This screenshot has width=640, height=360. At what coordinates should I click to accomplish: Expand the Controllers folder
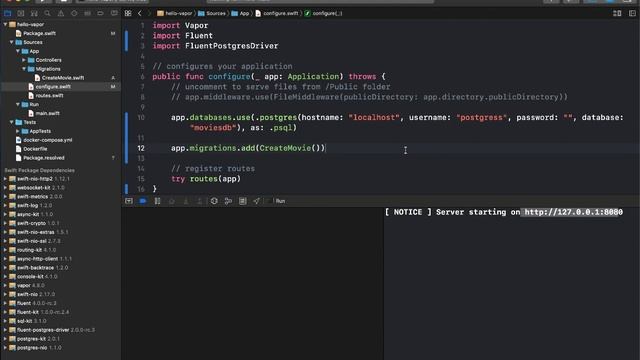[24, 60]
